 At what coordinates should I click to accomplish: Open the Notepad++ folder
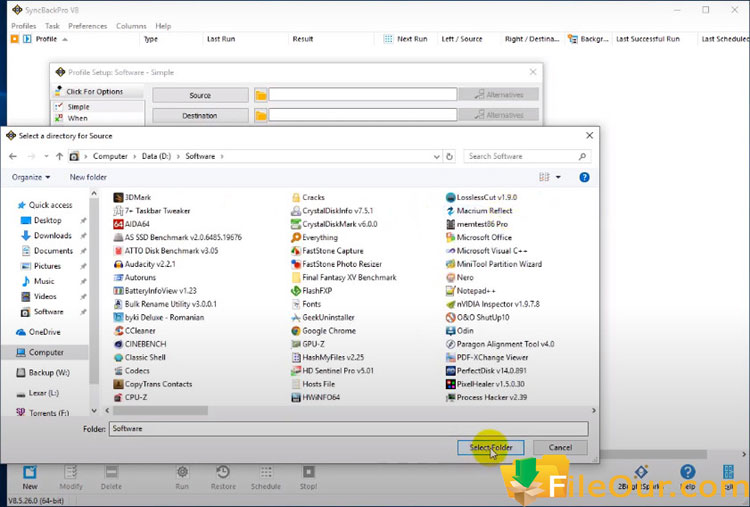tap(471, 291)
